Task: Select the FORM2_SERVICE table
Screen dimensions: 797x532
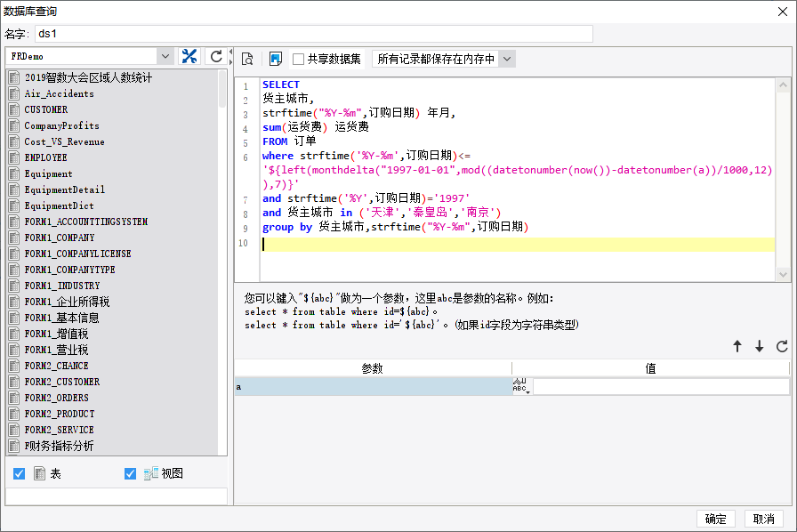Action: point(60,430)
